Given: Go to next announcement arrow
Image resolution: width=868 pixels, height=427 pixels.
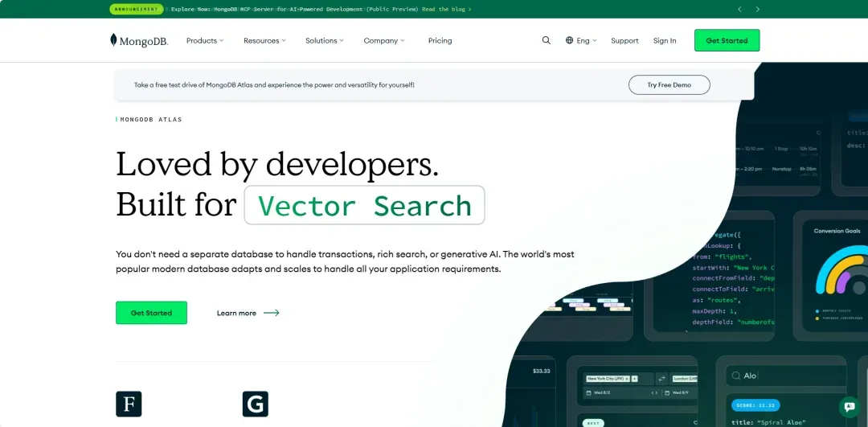Looking at the screenshot, I should 757,9.
